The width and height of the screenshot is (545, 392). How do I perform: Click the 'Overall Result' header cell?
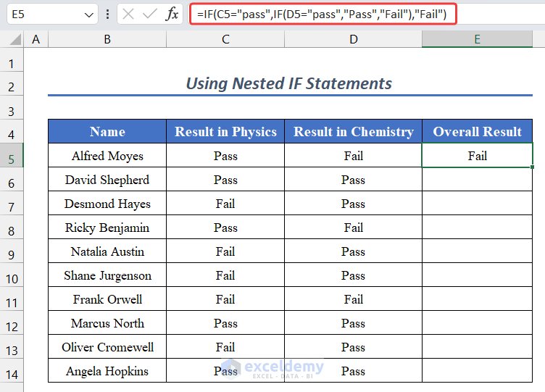click(477, 131)
